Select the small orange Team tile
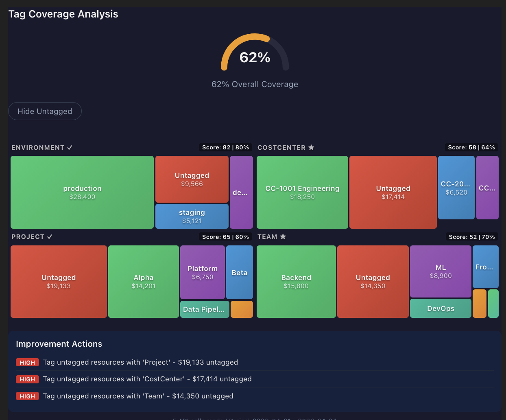Screen dimensions: 506x420 coord(480,304)
